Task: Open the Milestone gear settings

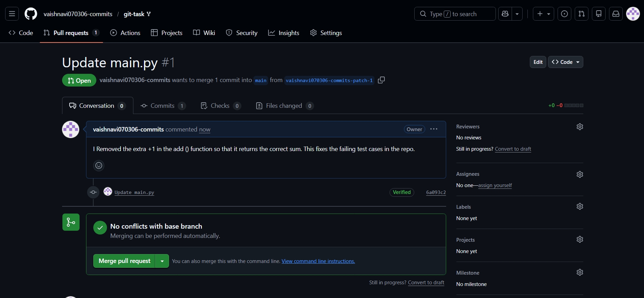Action: 580,272
